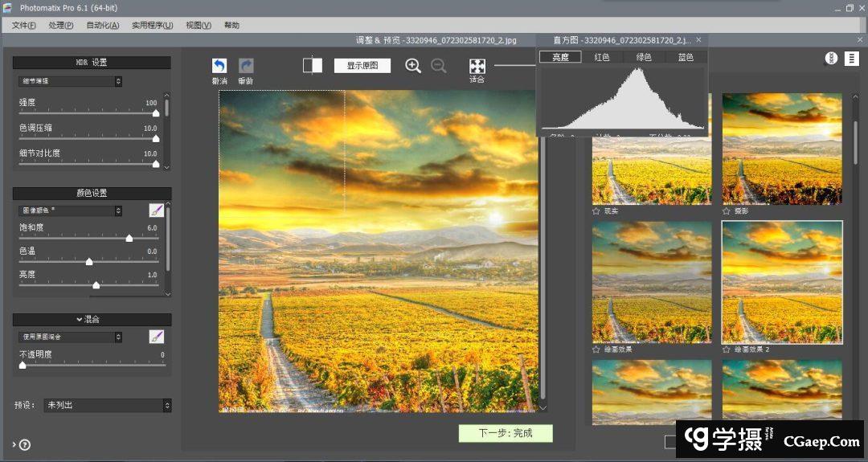Switch histogram to the 红色 tab
Image resolution: width=868 pixels, height=462 pixels.
click(602, 57)
